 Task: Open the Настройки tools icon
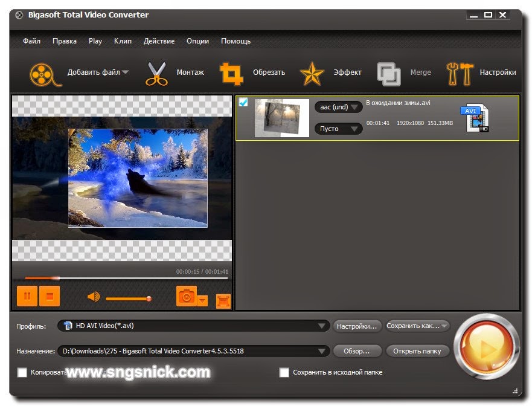click(x=460, y=74)
